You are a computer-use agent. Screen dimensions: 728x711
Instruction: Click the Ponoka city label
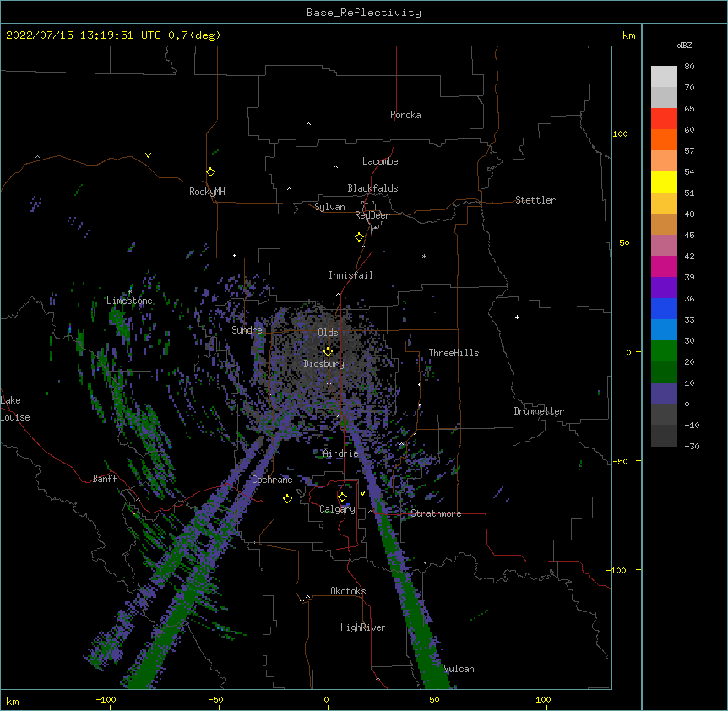(x=405, y=115)
